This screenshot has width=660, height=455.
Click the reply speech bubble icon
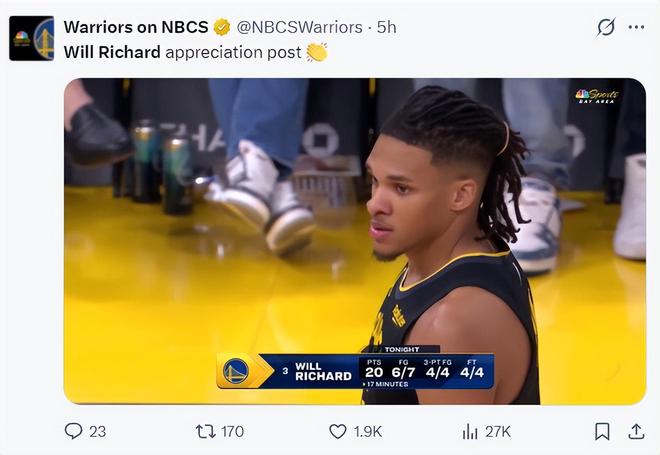(x=74, y=431)
